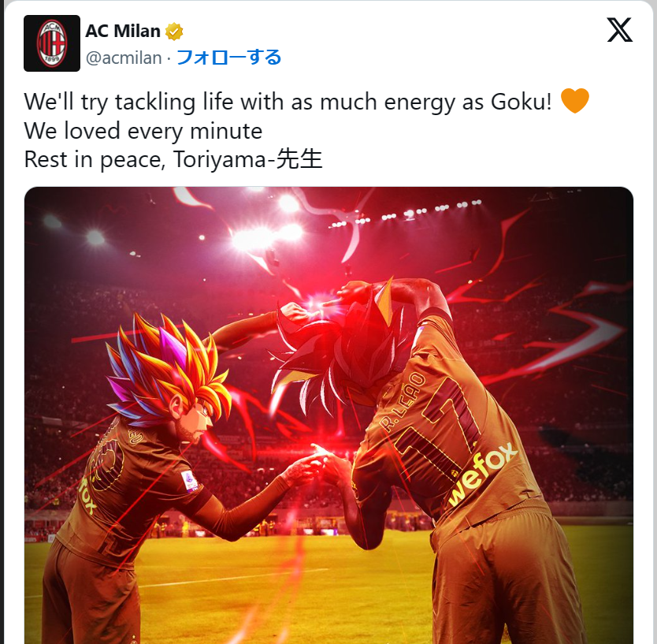Follow AC Milan with フォローする
Image resolution: width=657 pixels, height=644 pixels.
pos(228,58)
